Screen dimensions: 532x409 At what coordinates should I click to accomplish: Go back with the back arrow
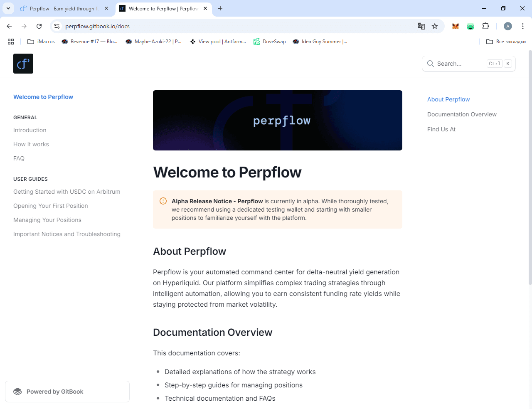[x=9, y=26]
